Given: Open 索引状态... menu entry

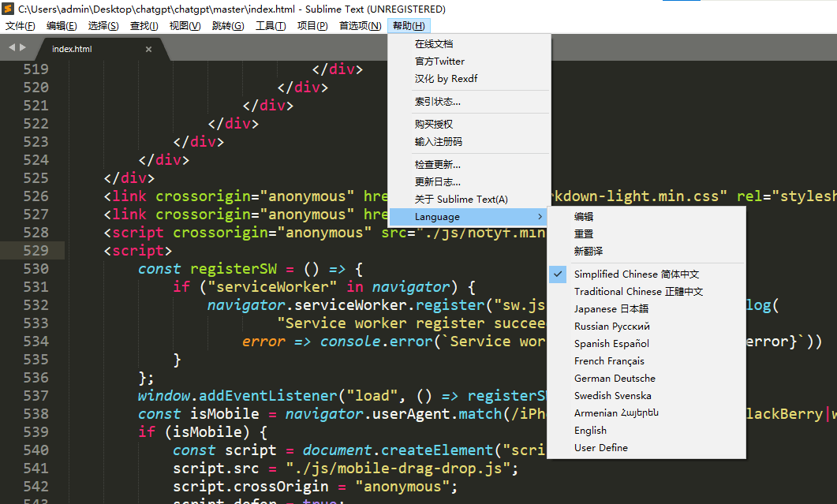Looking at the screenshot, I should click(469, 102).
